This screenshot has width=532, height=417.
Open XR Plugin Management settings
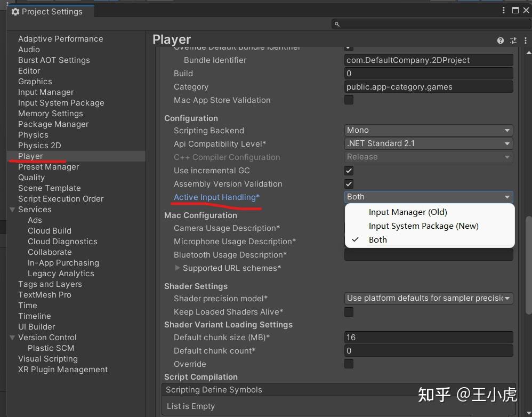click(x=63, y=370)
